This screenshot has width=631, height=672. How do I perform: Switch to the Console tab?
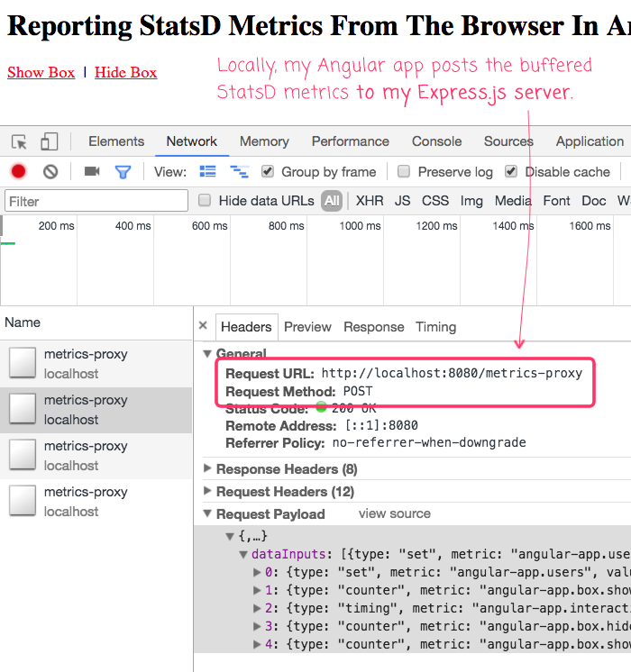click(x=436, y=141)
